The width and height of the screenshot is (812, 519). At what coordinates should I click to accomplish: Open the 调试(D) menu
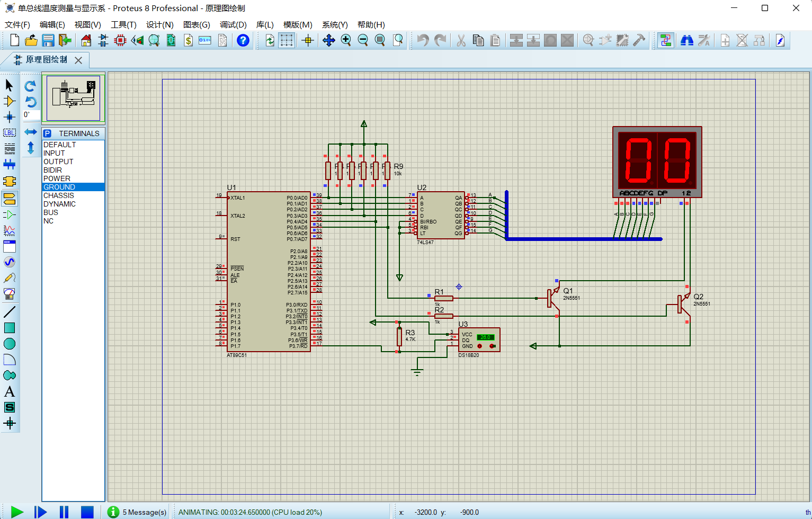click(x=233, y=24)
